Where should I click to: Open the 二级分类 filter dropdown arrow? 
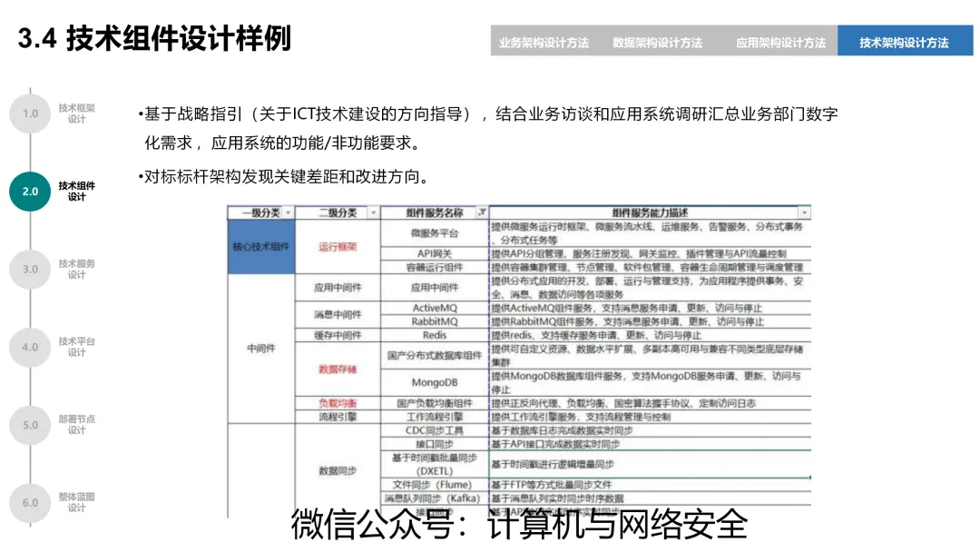pos(373,212)
